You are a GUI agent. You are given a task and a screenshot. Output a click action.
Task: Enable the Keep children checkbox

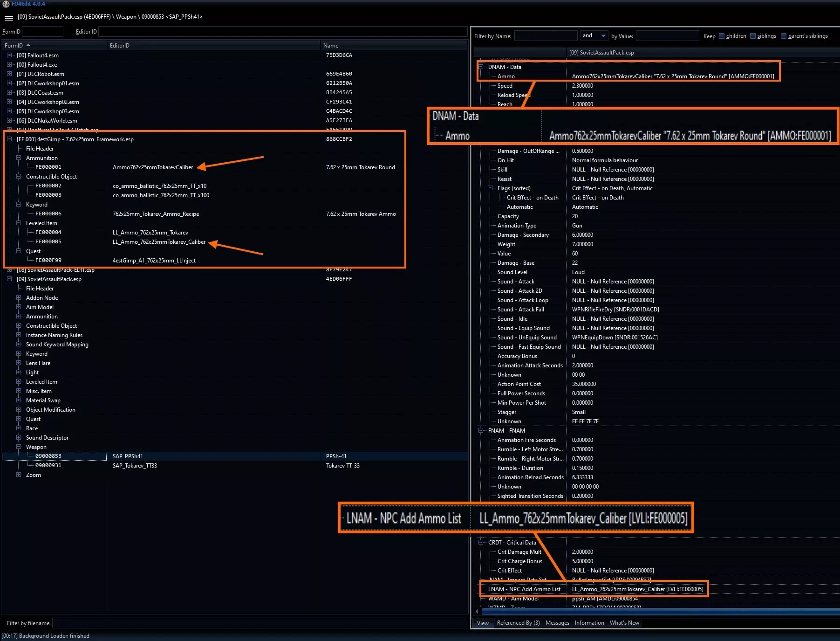click(722, 36)
